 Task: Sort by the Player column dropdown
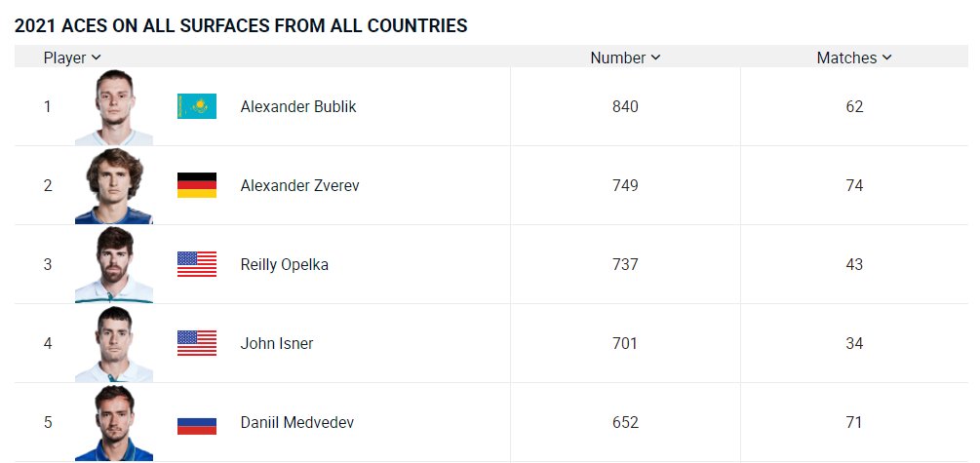(x=72, y=58)
